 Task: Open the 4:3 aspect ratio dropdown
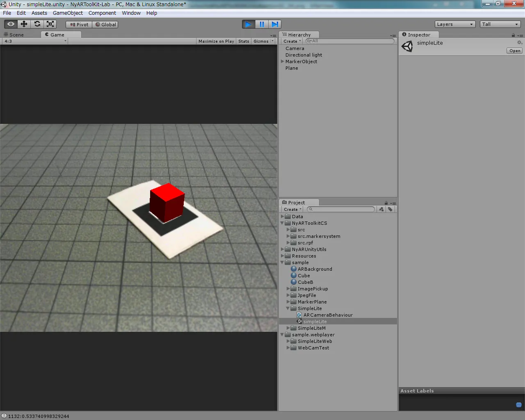pos(35,41)
